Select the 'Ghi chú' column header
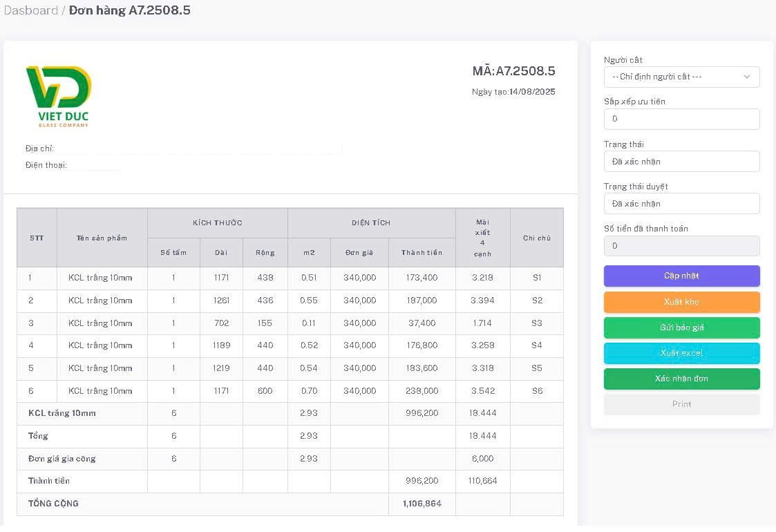This screenshot has width=776, height=532. click(536, 238)
